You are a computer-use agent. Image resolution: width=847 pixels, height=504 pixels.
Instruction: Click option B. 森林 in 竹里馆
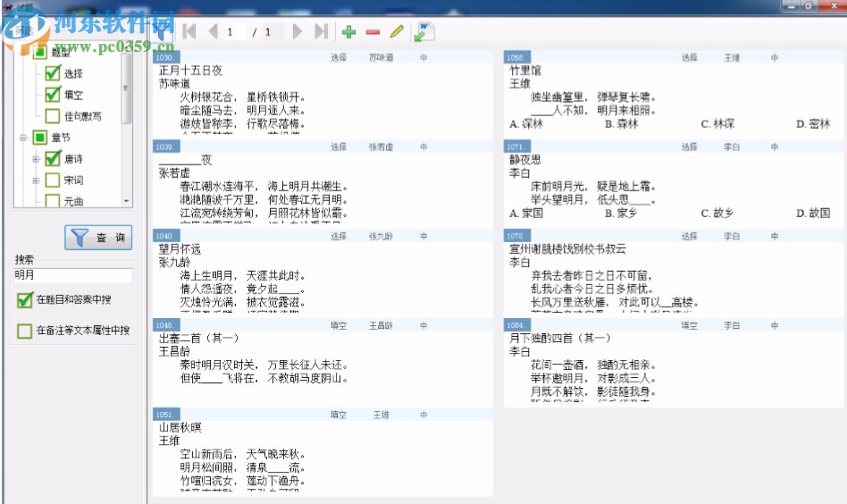pos(621,123)
